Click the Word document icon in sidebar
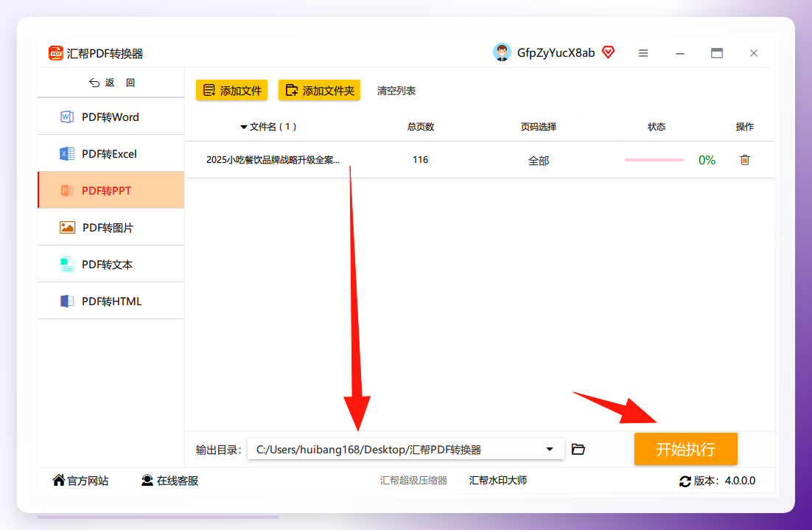This screenshot has height=530, width=812. (67, 117)
